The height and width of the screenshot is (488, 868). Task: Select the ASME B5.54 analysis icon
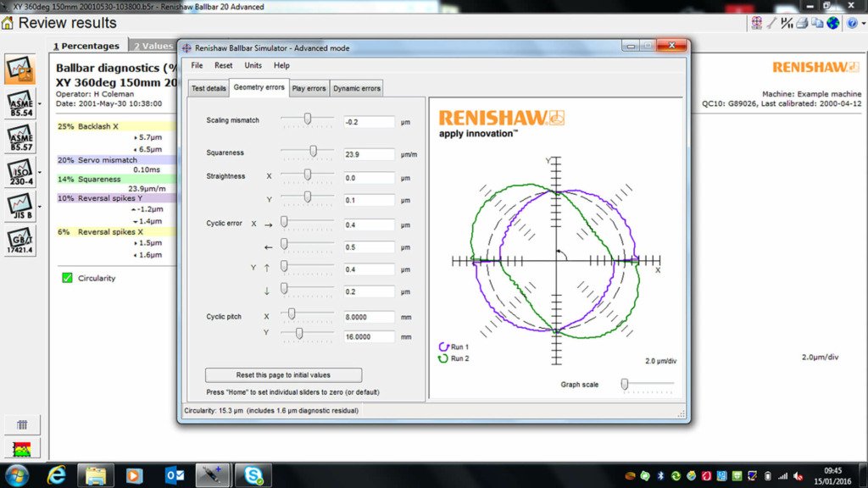(x=20, y=104)
